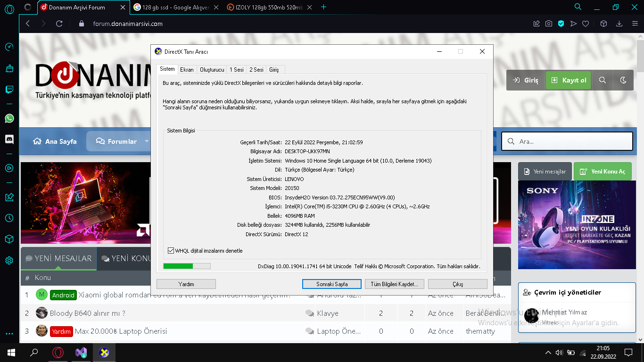Screen dimensions: 644x362
Task: Select the 1 Sesi tab
Action: pos(237,70)
